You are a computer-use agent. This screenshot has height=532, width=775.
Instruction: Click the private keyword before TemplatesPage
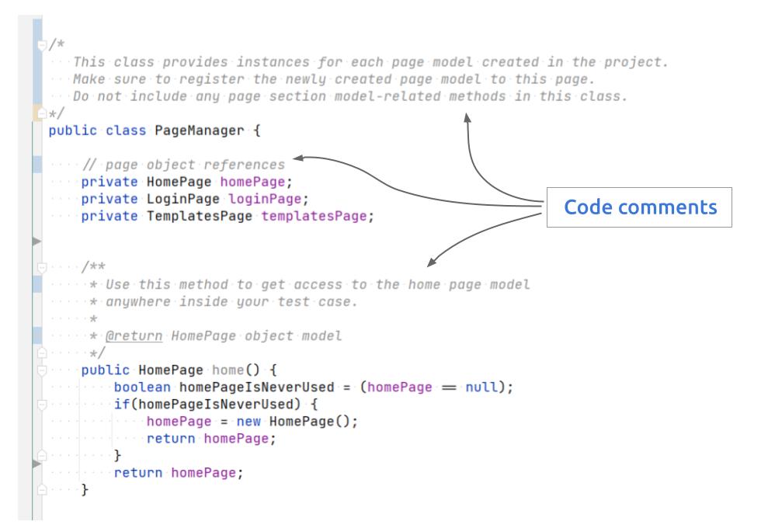pos(109,216)
